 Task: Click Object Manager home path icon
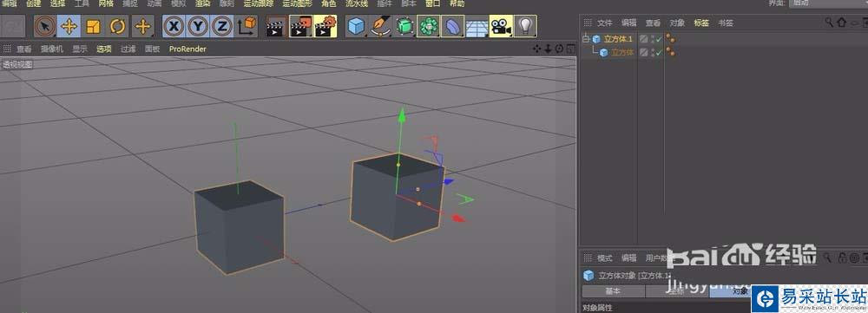pos(841,23)
